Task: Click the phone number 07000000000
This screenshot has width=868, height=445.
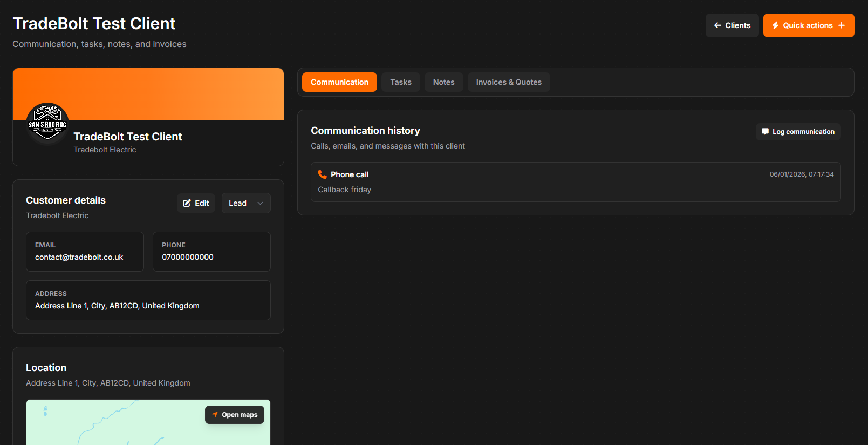Action: (188, 257)
